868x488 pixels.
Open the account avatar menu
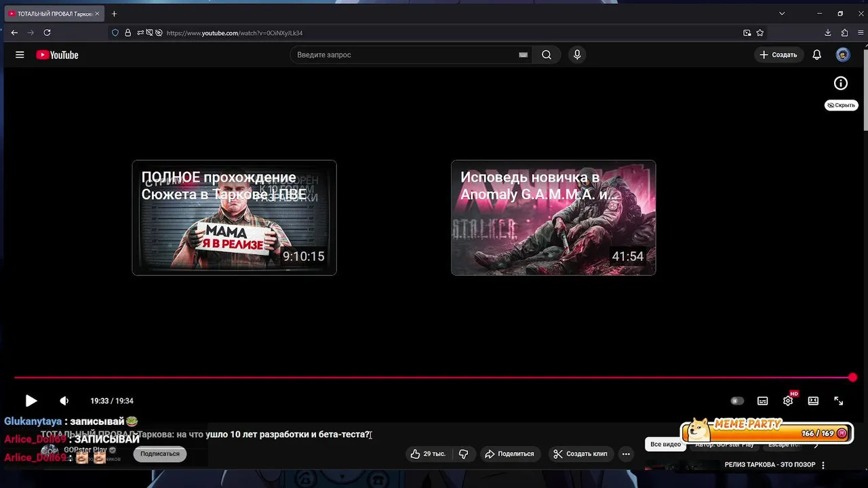tap(843, 55)
